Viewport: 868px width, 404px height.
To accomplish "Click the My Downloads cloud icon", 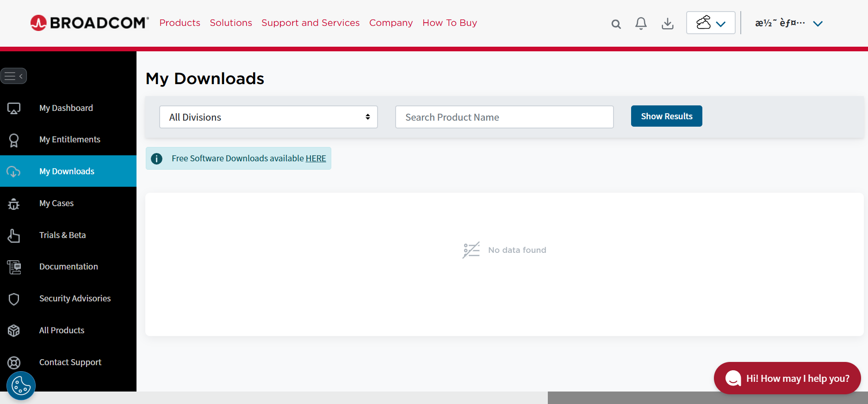I will pyautogui.click(x=13, y=171).
